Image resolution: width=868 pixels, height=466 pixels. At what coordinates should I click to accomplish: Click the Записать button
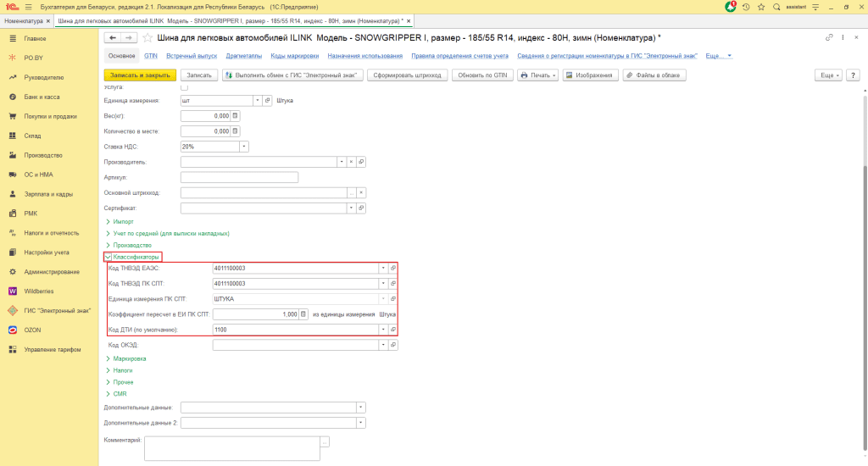198,75
